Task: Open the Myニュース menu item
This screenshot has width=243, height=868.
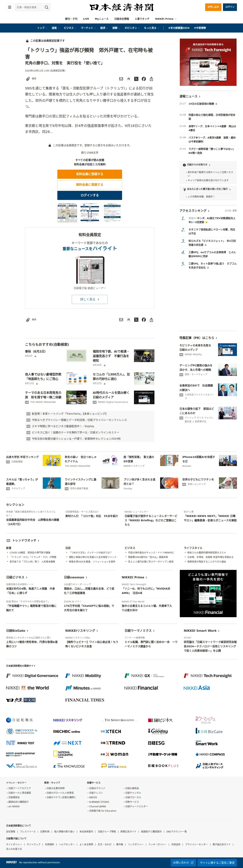Action: 102,19
